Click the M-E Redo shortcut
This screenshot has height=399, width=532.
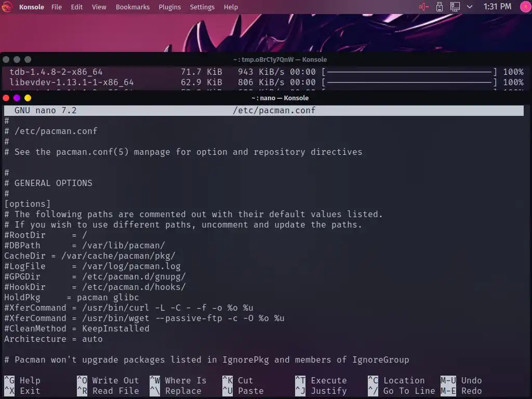461,391
